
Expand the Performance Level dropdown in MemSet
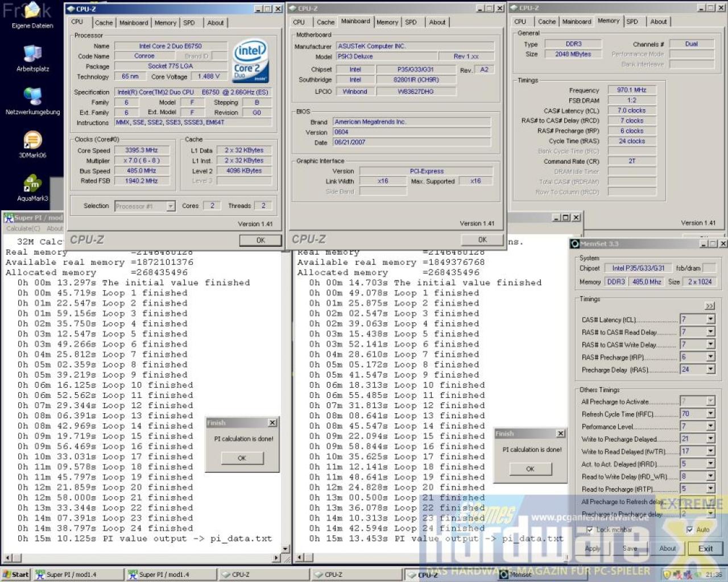click(710, 426)
